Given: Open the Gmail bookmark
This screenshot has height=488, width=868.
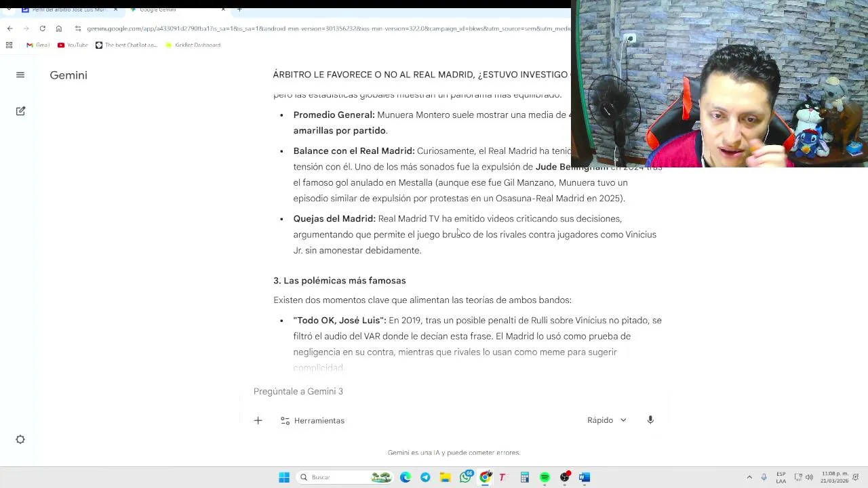Looking at the screenshot, I should click(x=38, y=45).
